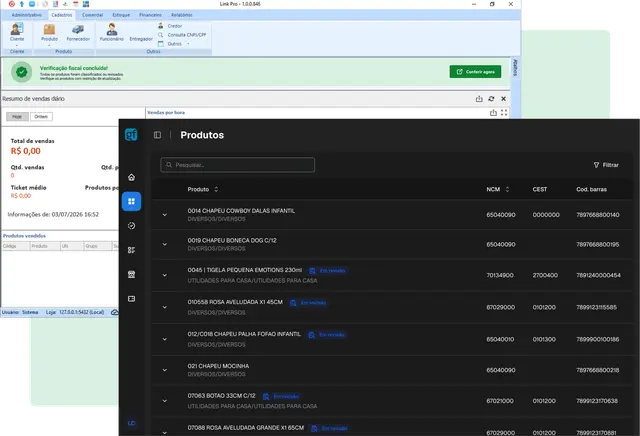Click Em revisão badge on 0045 TIGELA row
This screenshot has height=436, width=640.
[327, 271]
